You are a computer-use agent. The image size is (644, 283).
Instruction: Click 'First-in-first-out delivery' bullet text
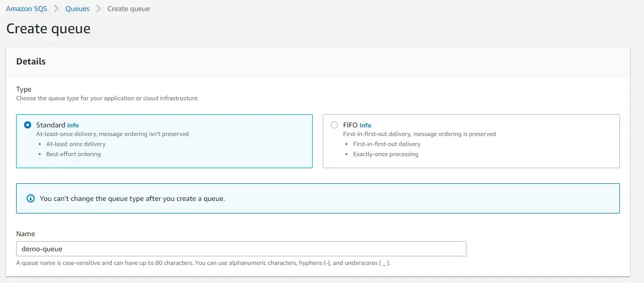(387, 144)
